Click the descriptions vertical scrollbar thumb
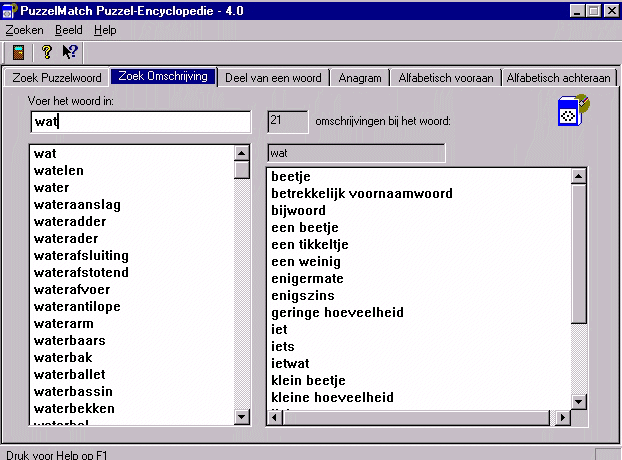The height and width of the screenshot is (460, 622). [579, 253]
